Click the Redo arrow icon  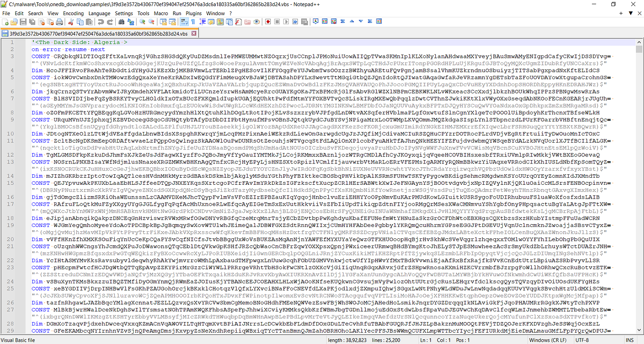point(110,22)
